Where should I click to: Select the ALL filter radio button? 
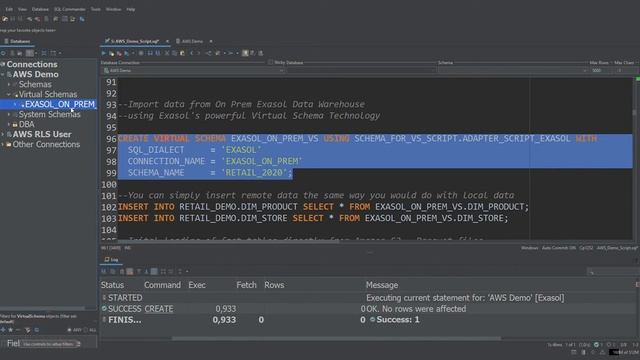pos(85,330)
